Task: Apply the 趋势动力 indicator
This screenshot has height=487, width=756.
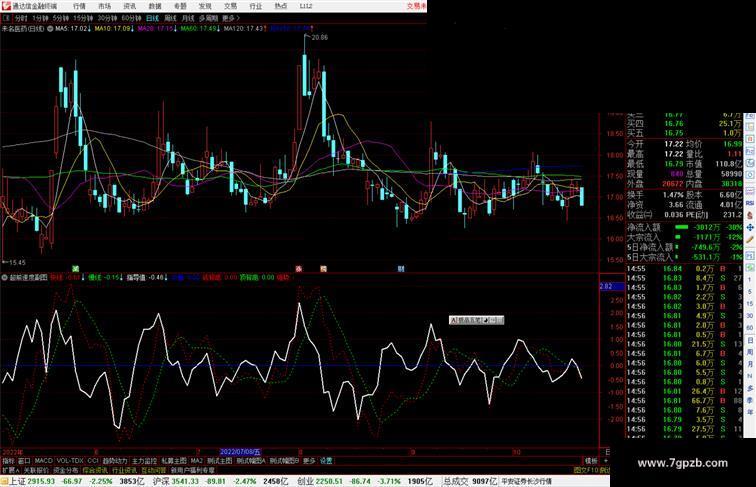Action: coord(115,461)
